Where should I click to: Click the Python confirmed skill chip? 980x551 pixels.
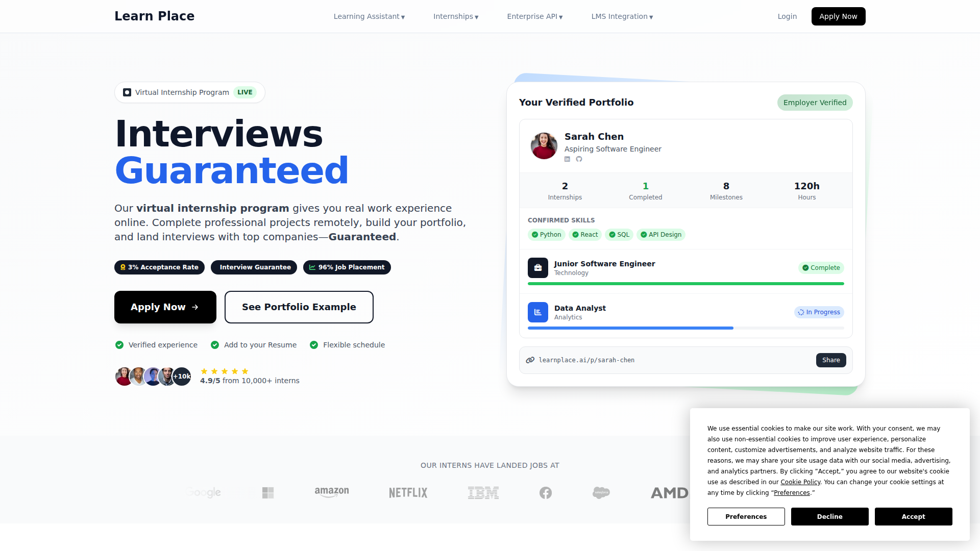pyautogui.click(x=546, y=235)
